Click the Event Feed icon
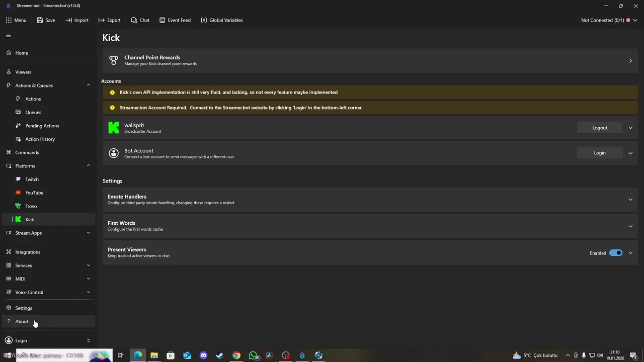Viewport: 644px width, 362px height. pyautogui.click(x=163, y=20)
